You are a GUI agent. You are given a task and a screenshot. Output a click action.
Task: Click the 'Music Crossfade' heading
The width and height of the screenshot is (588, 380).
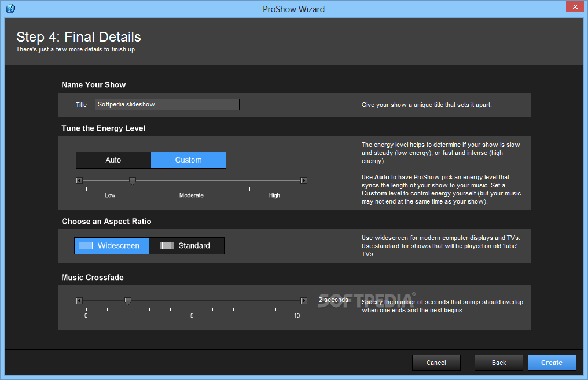click(x=92, y=277)
